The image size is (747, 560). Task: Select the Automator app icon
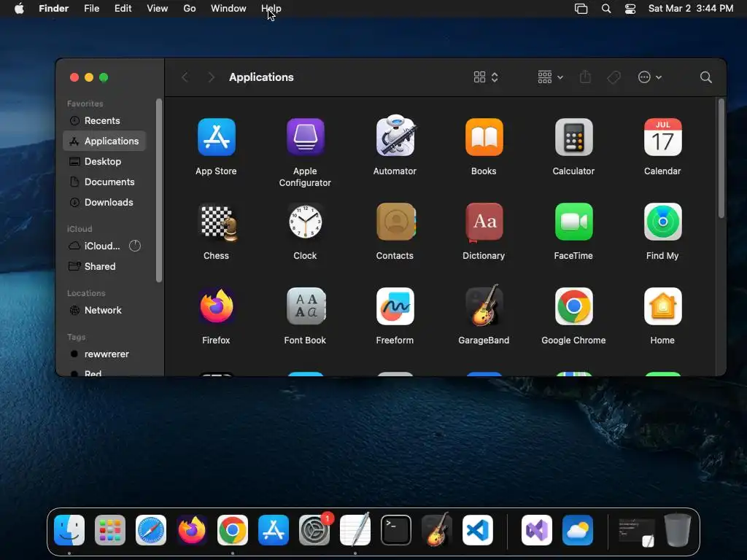click(x=395, y=136)
